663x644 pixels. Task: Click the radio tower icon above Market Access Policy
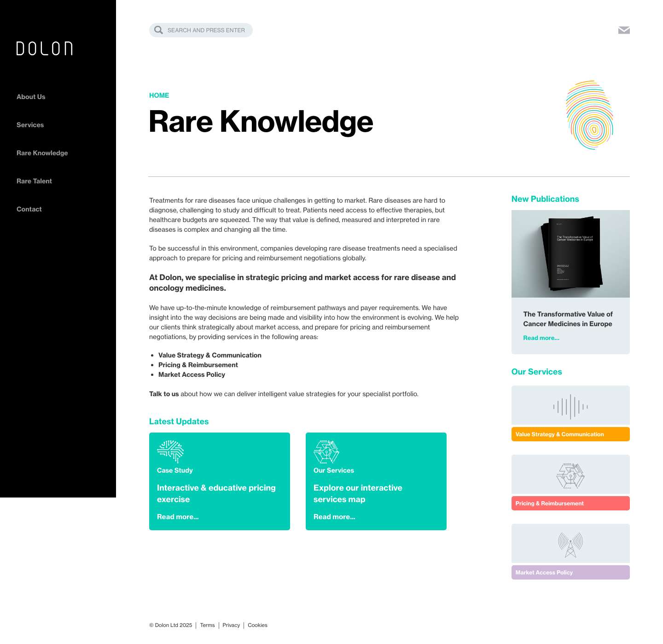(x=571, y=544)
